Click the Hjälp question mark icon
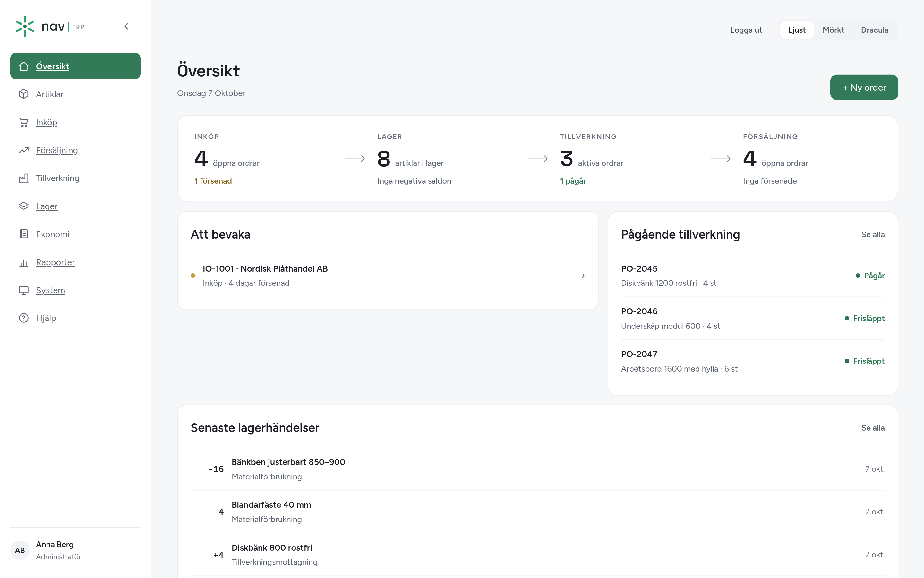 (x=24, y=318)
